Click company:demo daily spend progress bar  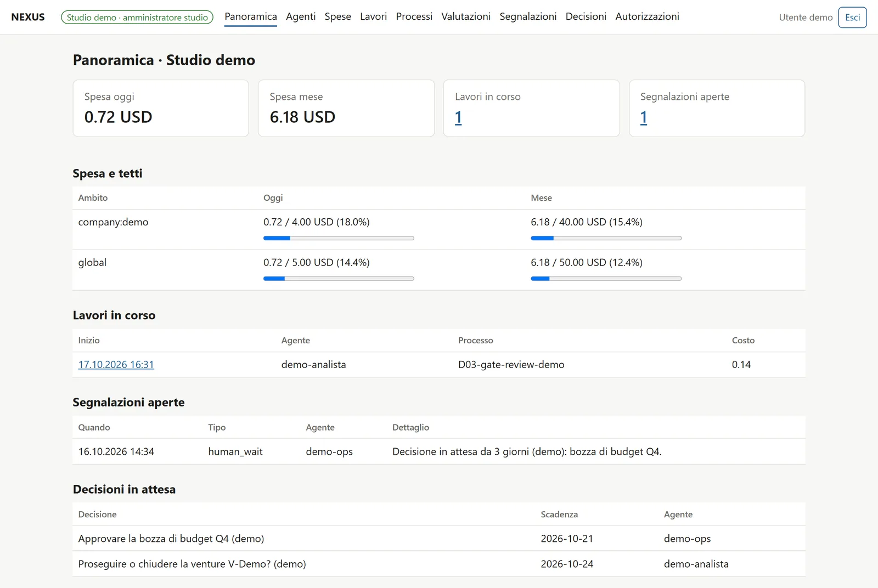339,238
